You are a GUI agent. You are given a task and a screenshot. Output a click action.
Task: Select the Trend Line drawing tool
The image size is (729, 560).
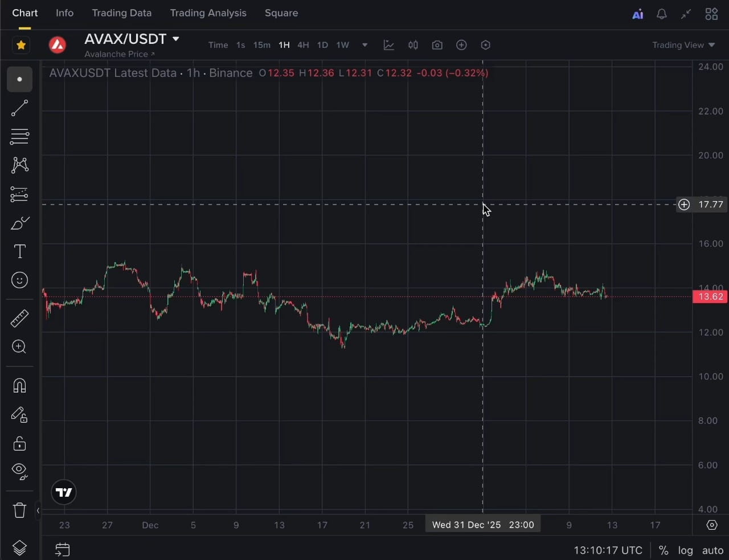19,108
